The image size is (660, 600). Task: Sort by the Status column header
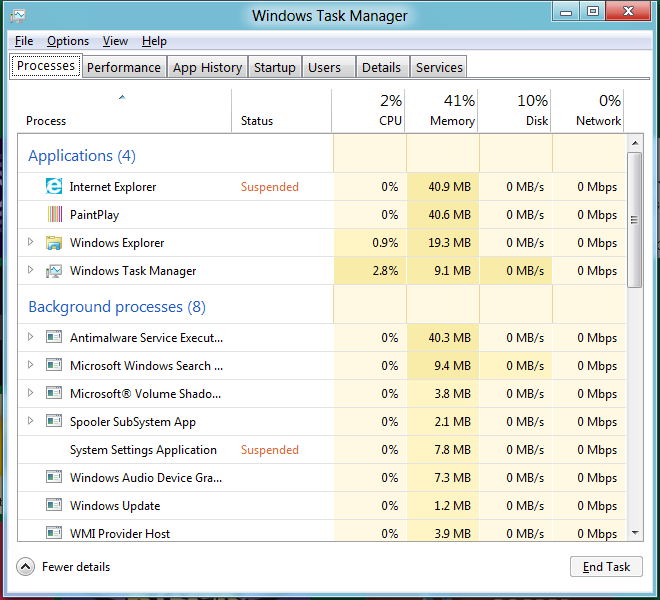click(x=281, y=110)
